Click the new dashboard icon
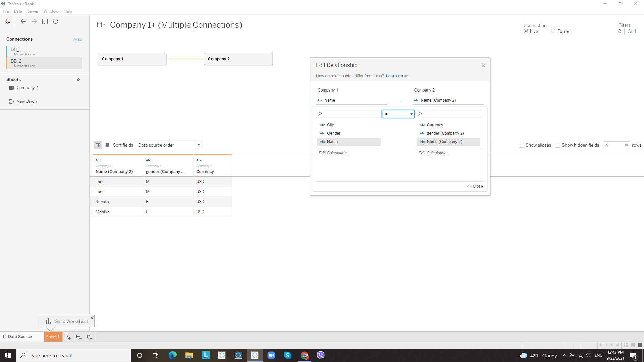 pos(79,337)
